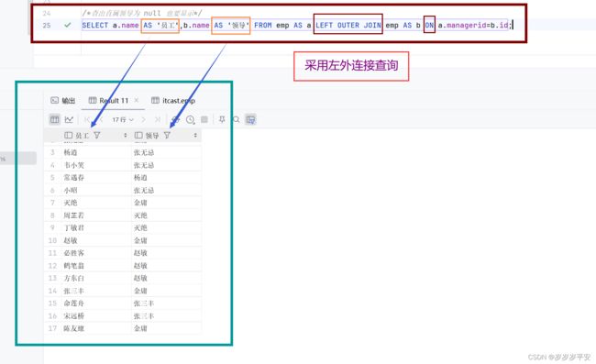Screen dimensions: 596x364
Task: Click a.managerid=b.id in the query
Action: pos(473,25)
